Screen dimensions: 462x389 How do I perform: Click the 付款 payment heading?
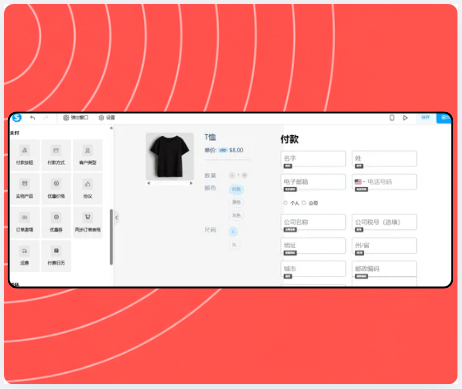[x=289, y=139]
